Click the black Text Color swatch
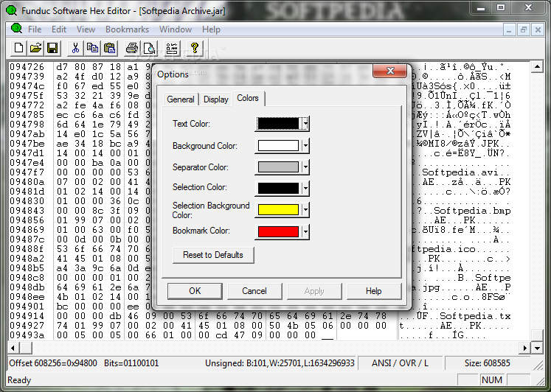The width and height of the screenshot is (551, 392). coord(278,124)
